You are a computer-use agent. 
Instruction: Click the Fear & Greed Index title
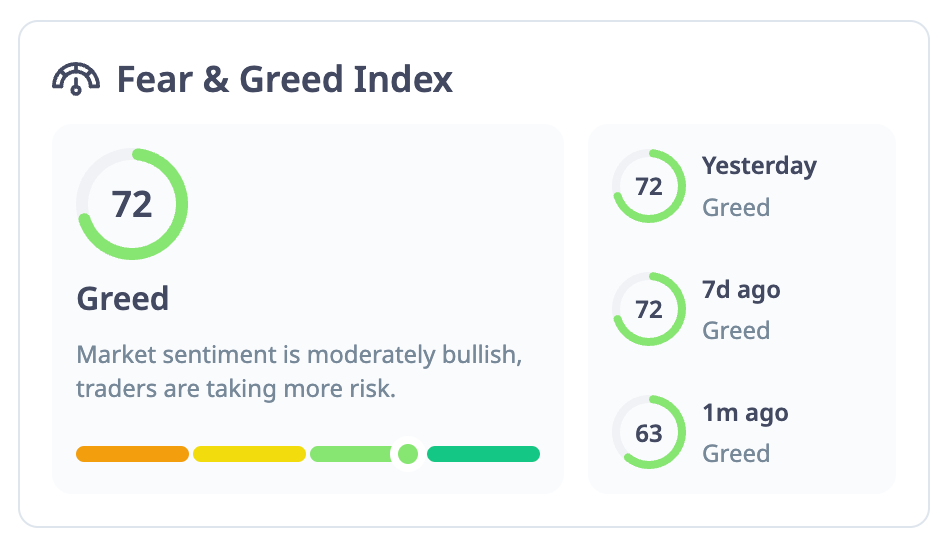284,79
